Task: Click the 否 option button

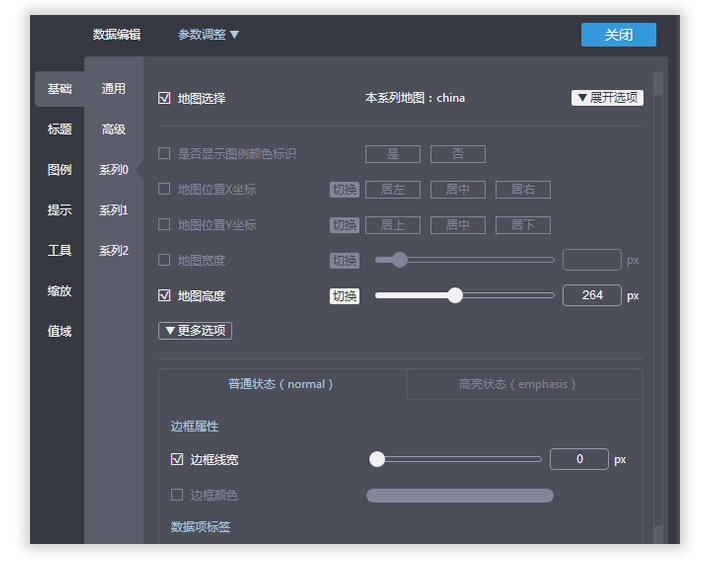Action: (x=458, y=154)
